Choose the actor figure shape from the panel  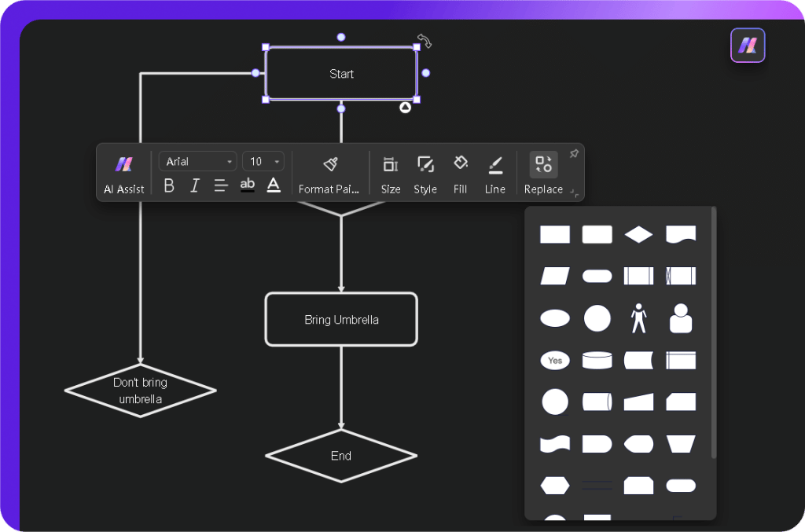[638, 317]
